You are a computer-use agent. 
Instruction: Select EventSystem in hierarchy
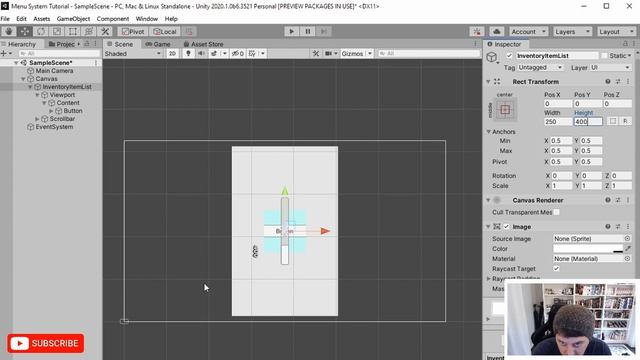coord(54,127)
